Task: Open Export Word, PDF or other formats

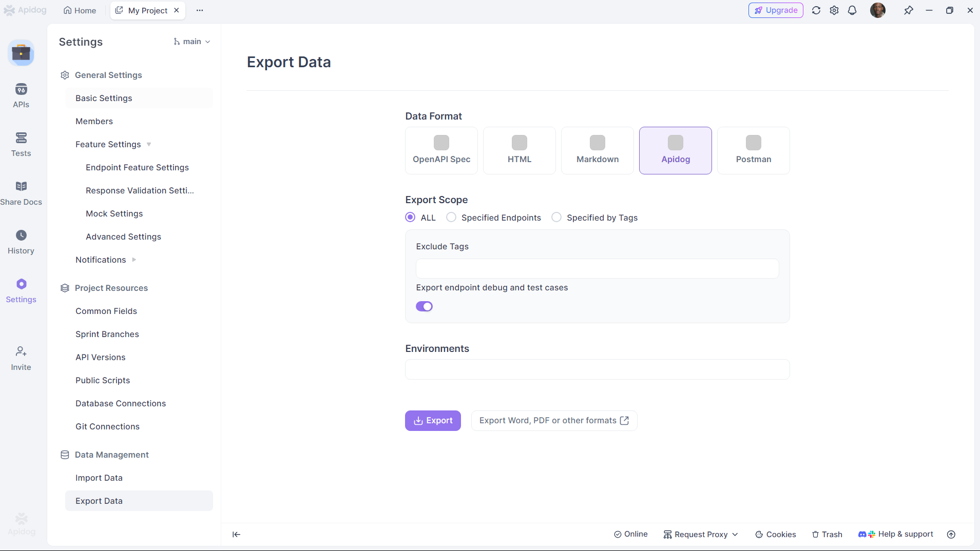Action: pos(554,421)
